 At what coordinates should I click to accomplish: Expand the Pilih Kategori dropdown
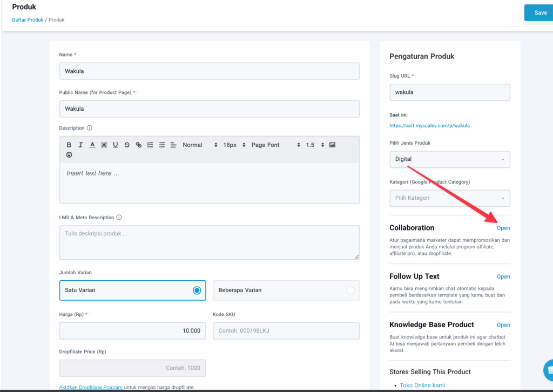[x=449, y=198]
